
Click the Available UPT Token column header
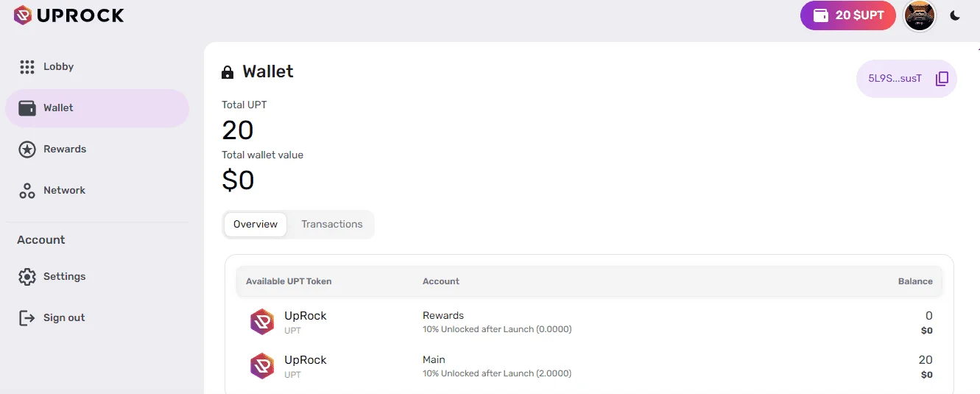click(289, 281)
